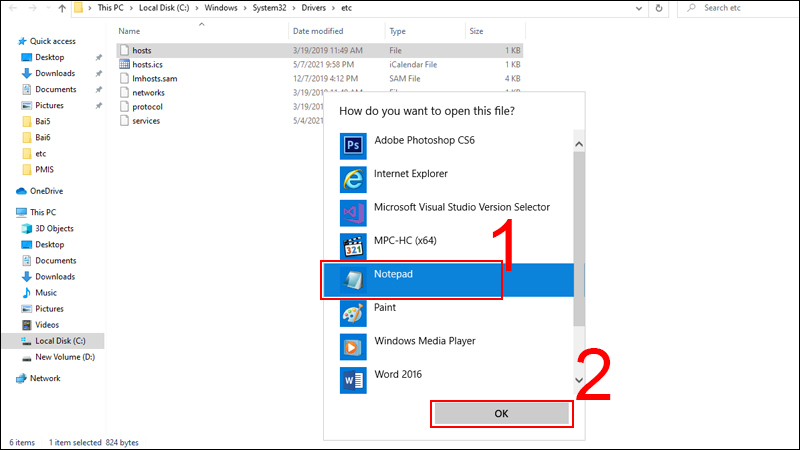The height and width of the screenshot is (450, 800).
Task: Click the Notepad icon in the app list
Action: [353, 280]
